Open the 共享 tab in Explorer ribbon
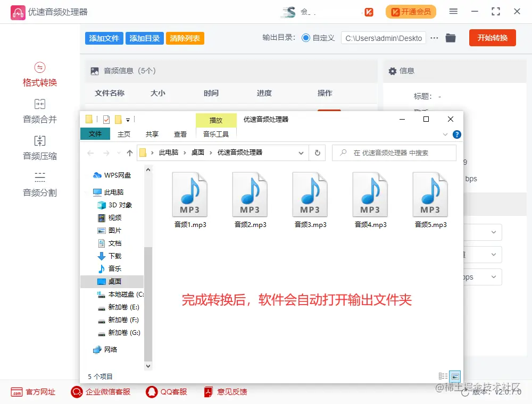 (x=152, y=134)
